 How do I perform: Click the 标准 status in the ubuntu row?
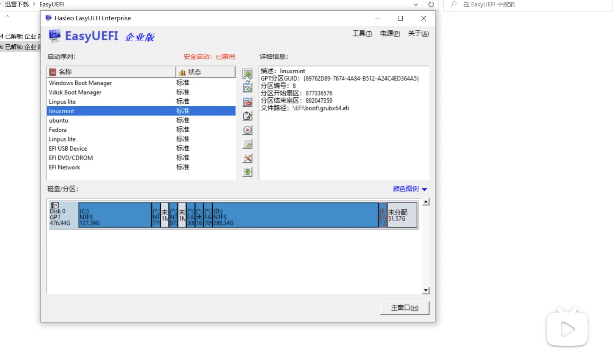[x=183, y=120]
